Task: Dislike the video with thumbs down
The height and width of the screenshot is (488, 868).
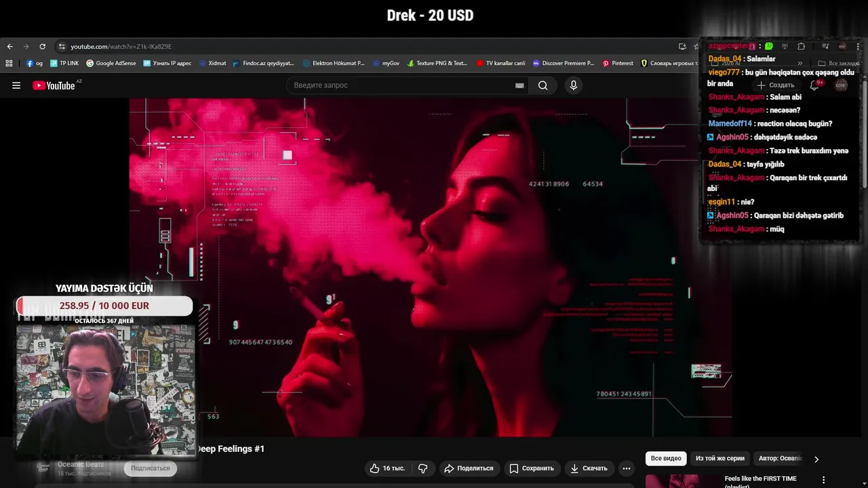Action: pos(423,468)
